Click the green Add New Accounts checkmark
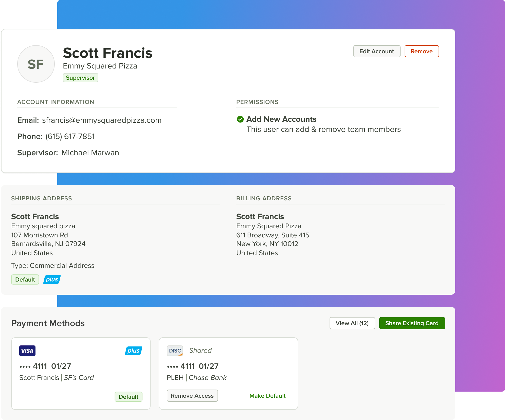Image resolution: width=505 pixels, height=420 pixels. [240, 119]
